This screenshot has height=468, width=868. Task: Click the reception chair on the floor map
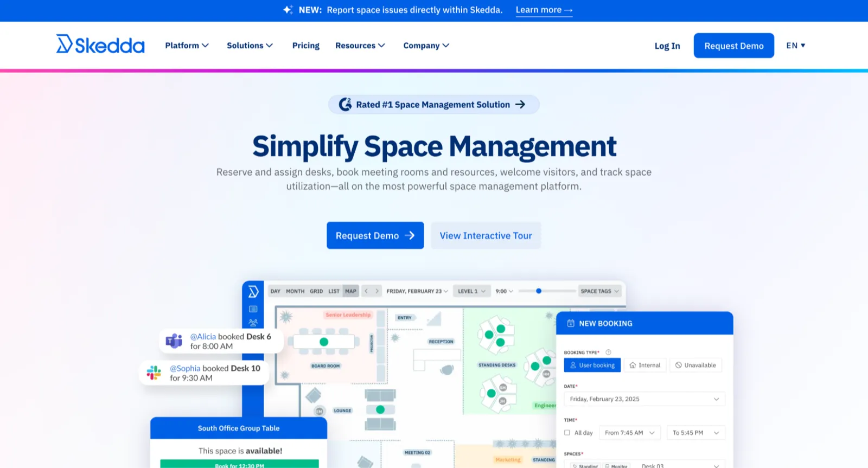pyautogui.click(x=447, y=370)
